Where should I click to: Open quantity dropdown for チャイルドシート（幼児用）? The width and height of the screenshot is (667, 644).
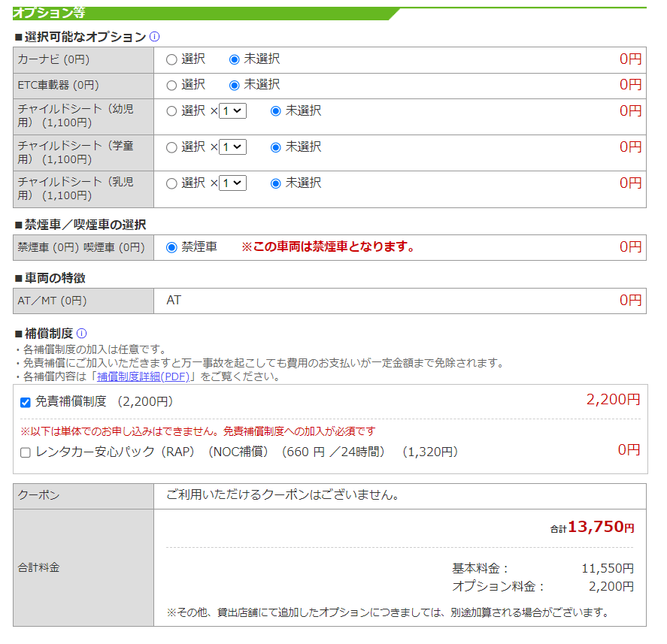click(232, 111)
